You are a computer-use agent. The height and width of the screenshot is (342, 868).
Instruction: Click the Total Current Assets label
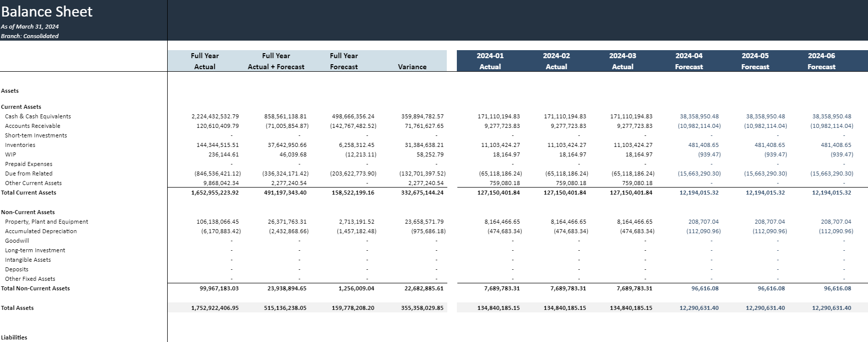point(29,193)
